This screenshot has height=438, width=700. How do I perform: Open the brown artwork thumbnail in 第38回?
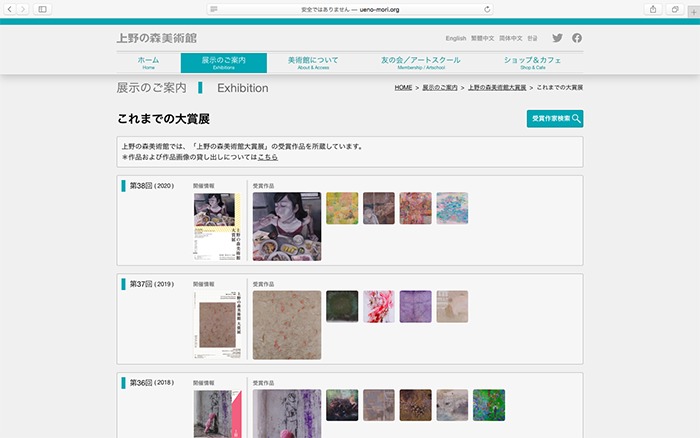379,208
